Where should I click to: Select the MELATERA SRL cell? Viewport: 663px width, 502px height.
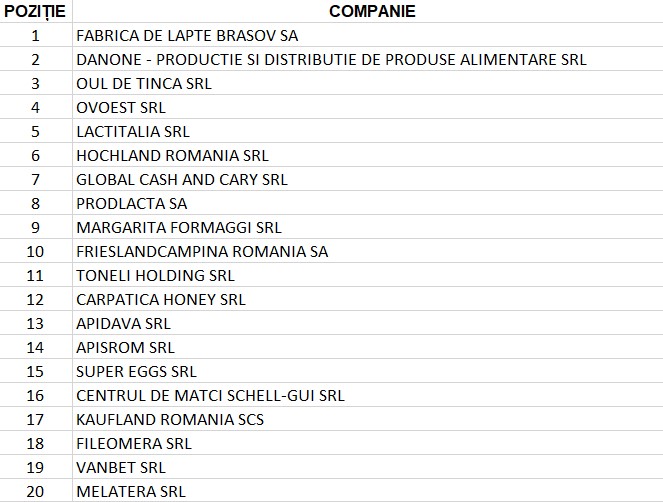[131, 491]
